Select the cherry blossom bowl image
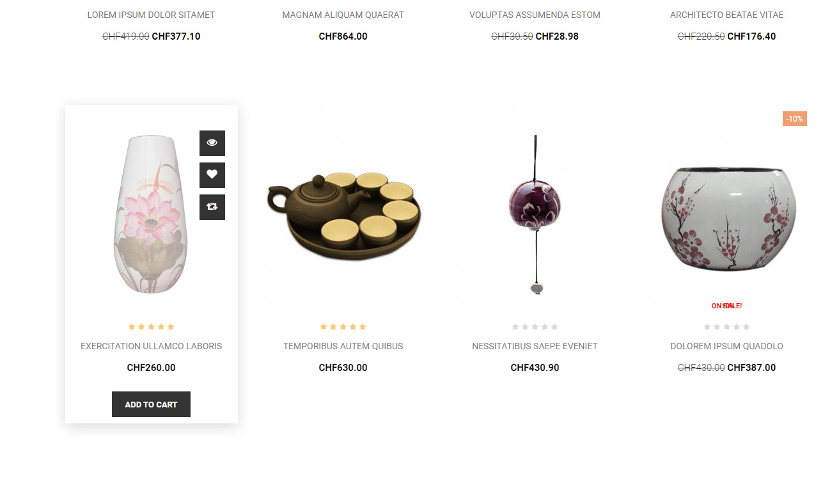 pos(728,219)
